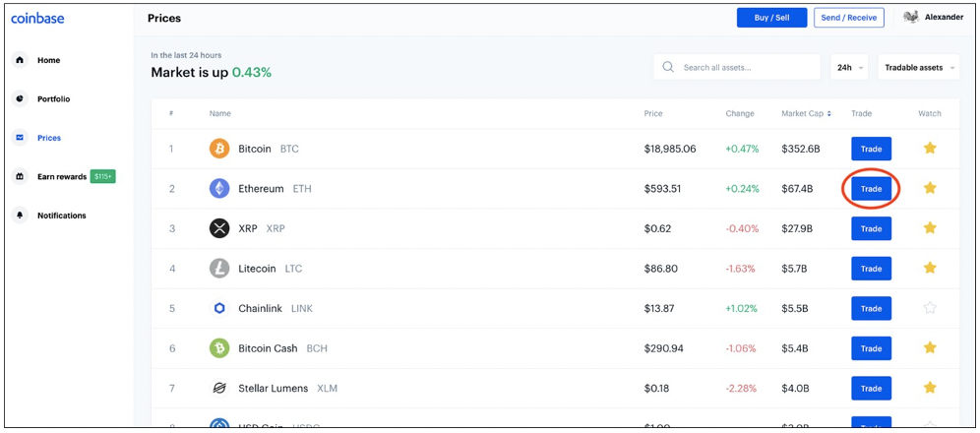Image resolution: width=980 pixels, height=433 pixels.
Task: Open the Home sidebar icon
Action: (x=20, y=60)
